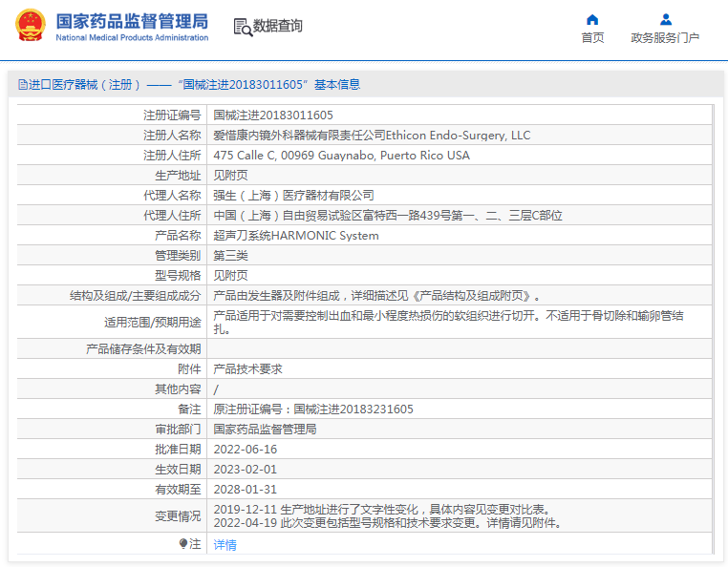The width and height of the screenshot is (728, 567).
Task: Select 产品技术要求 attachment value
Action: (x=247, y=368)
